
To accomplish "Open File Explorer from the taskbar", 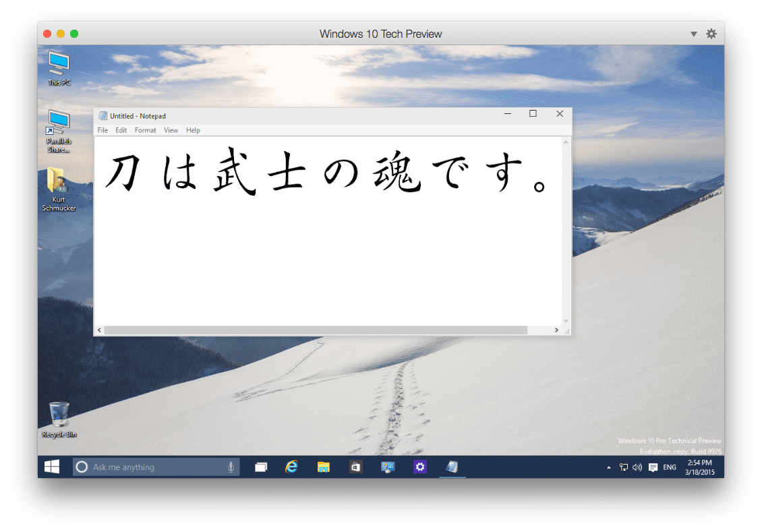I will 323,467.
